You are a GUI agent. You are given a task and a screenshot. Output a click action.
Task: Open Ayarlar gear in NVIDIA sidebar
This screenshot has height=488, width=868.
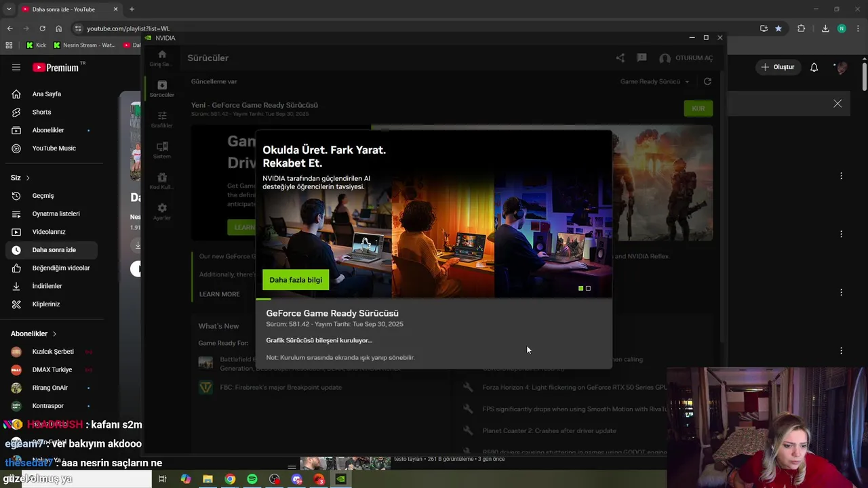tap(161, 208)
